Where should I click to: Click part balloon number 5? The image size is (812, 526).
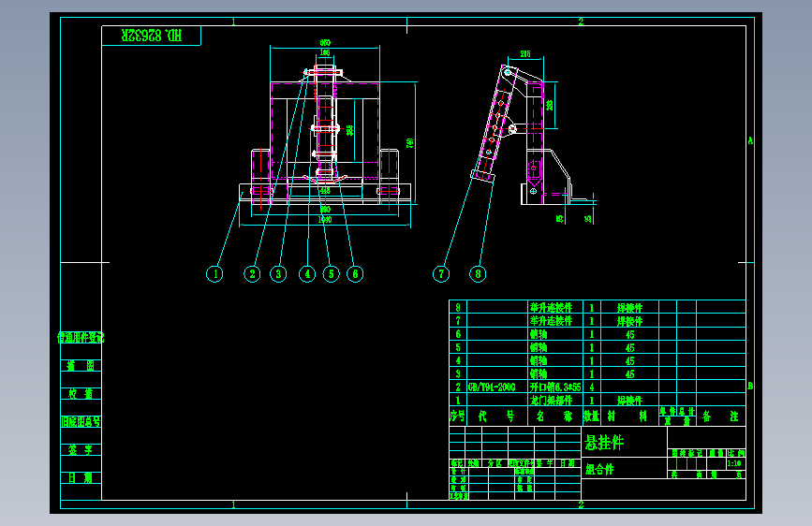[331, 274]
